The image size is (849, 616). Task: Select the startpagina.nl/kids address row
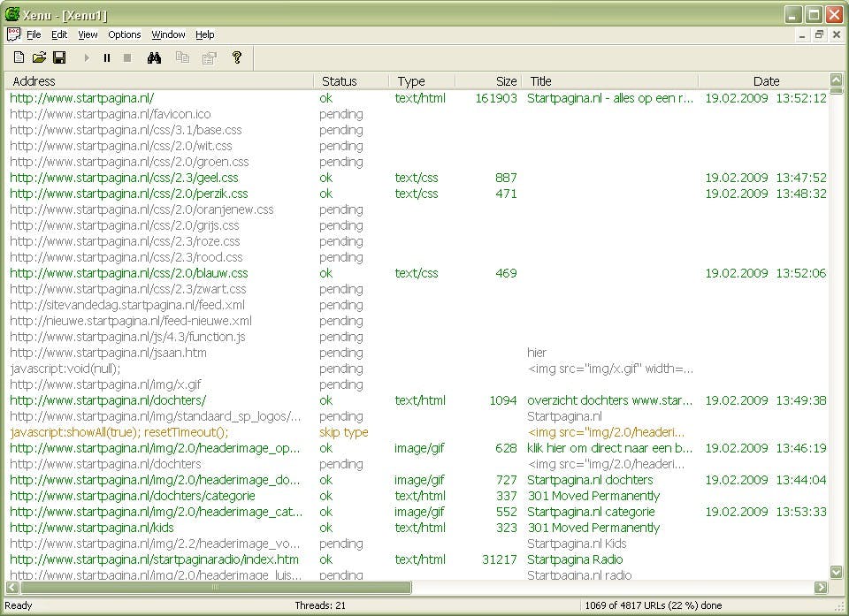pyautogui.click(x=92, y=528)
